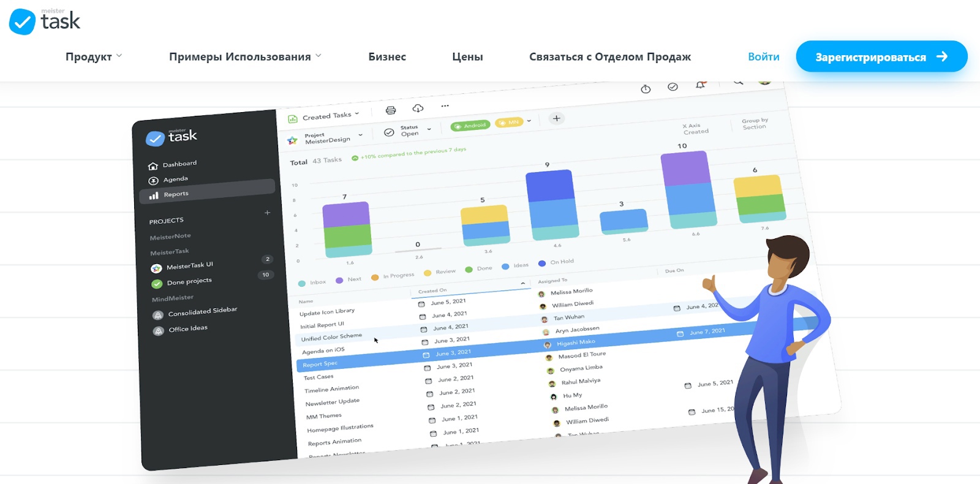Screen dimensions: 980x484
Task: Expand the Created Tasks dropdown
Action: point(324,116)
